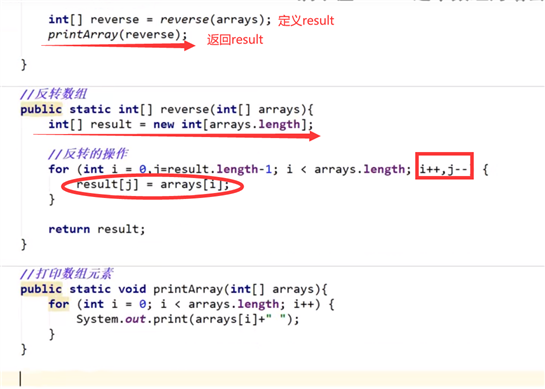Click the 'reverse' method name in its declaration

[185, 109]
